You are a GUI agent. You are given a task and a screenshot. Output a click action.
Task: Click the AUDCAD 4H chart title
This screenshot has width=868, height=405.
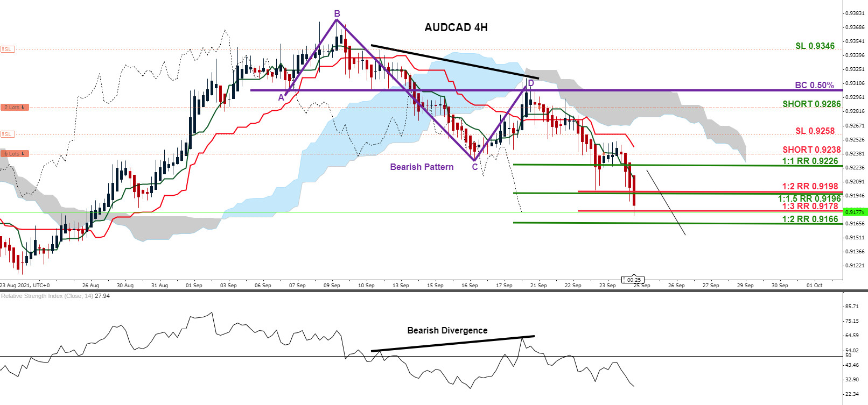456,27
